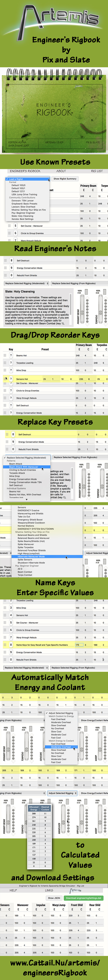Open the HELP tab
Image resolution: width=108 pixels, height=980 pixels.
click(x=13, y=890)
